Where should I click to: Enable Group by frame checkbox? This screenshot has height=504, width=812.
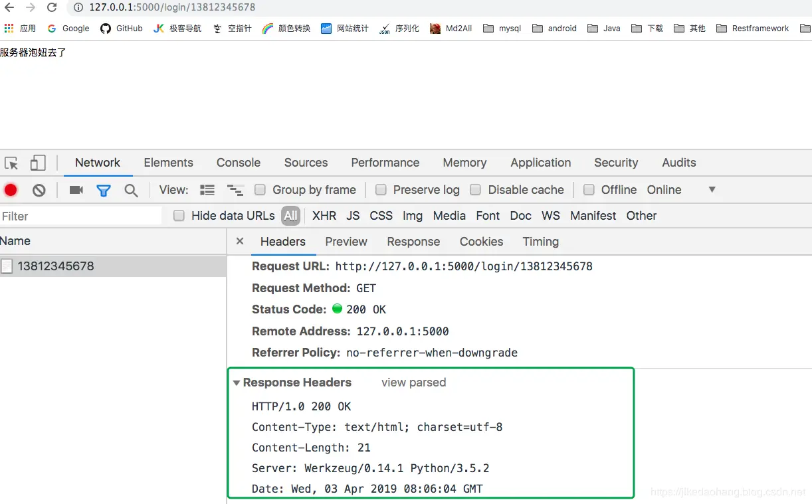coord(260,190)
